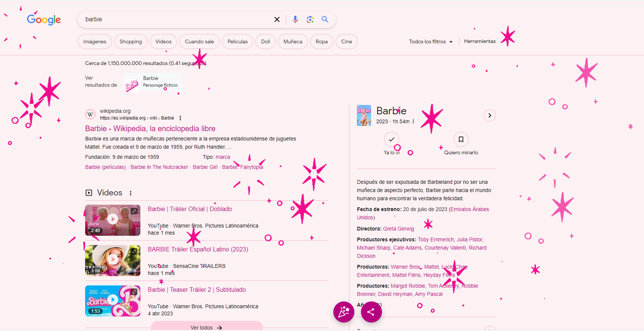Click the Wikipedia favicon icon

90,114
